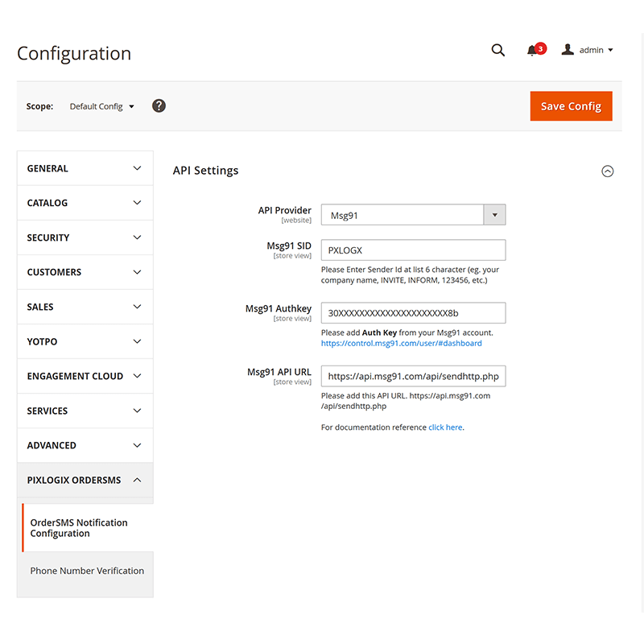Click the Configuration page title
Screen dimensions: 644x644
[74, 53]
